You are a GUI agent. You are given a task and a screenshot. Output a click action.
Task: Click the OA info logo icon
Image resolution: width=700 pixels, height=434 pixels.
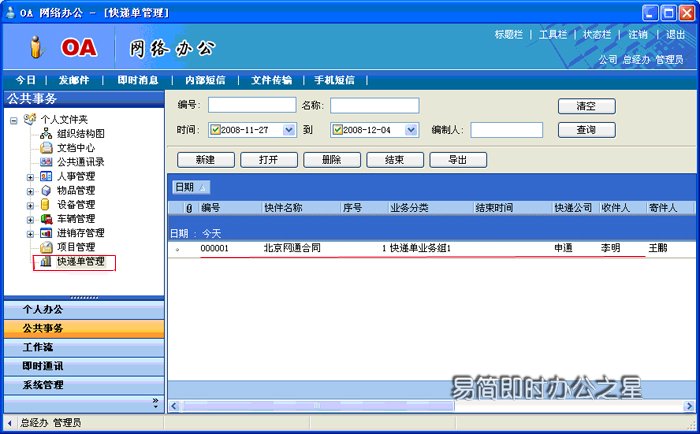coord(36,47)
